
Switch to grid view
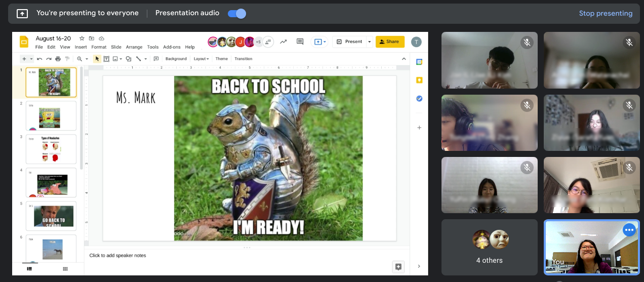click(65, 269)
